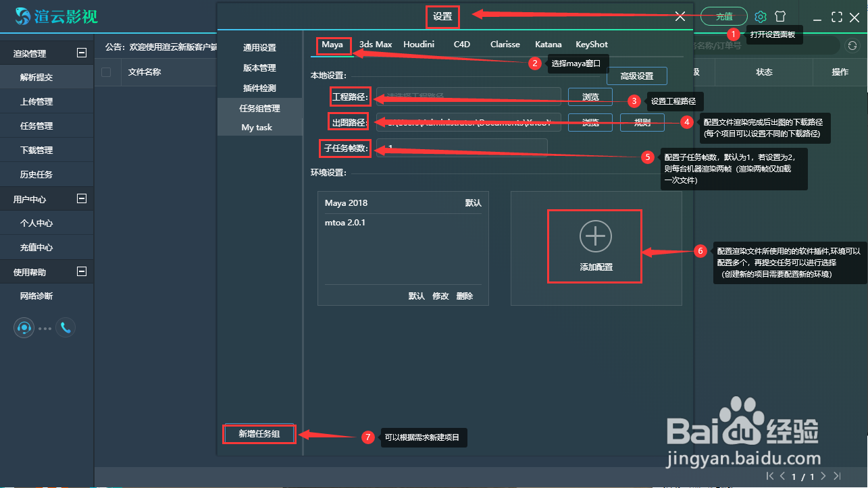Viewport: 868px width, 488px height.
Task: Click 修改 link on Maya 2018 card
Action: coord(440,296)
